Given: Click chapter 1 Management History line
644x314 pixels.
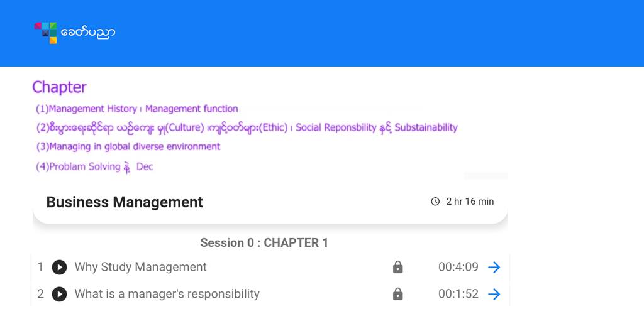Looking at the screenshot, I should point(136,109).
